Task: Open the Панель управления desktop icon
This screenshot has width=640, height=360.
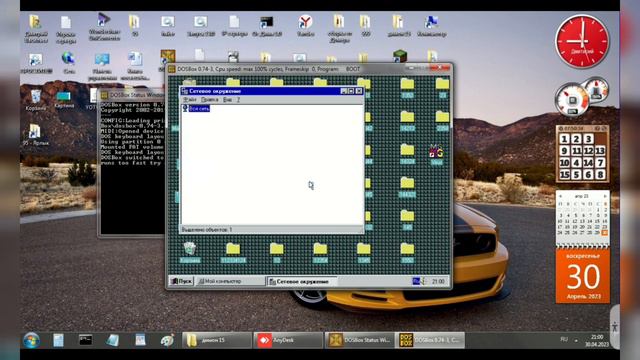Action: coord(102,66)
